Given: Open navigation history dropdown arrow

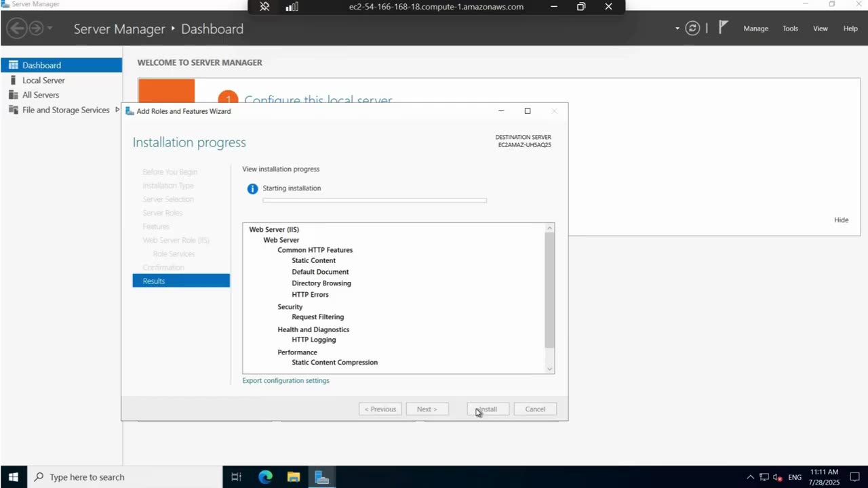Looking at the screenshot, I should coord(50,28).
